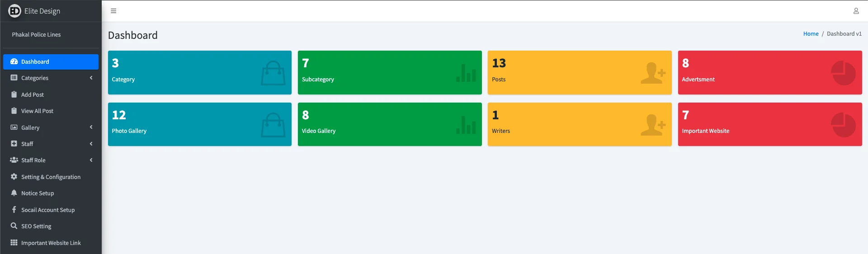
Task: Go to Home breadcrumb link
Action: point(811,34)
